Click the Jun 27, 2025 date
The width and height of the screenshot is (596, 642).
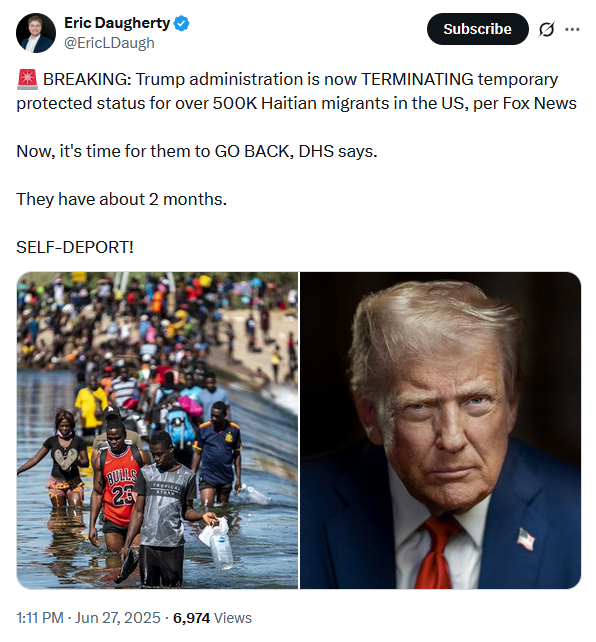click(117, 618)
